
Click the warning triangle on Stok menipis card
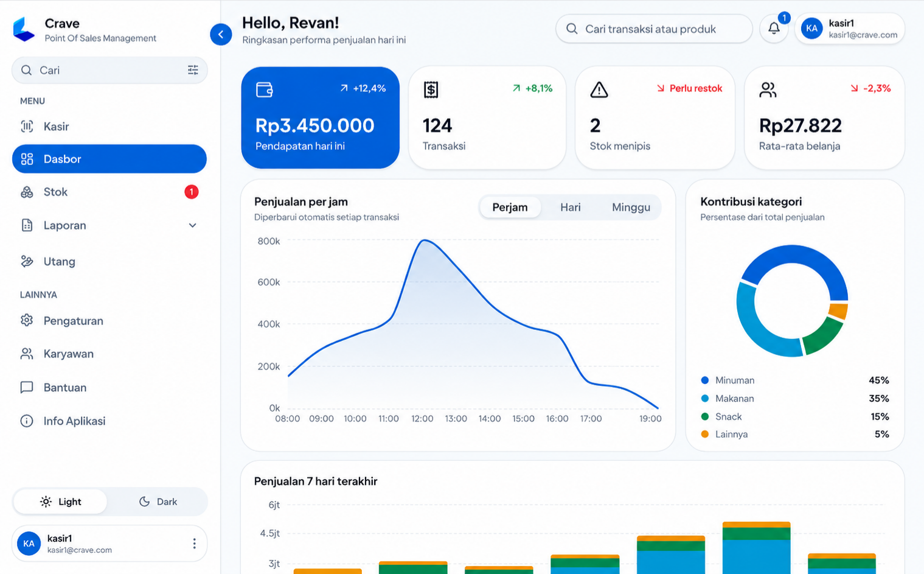[x=599, y=89]
